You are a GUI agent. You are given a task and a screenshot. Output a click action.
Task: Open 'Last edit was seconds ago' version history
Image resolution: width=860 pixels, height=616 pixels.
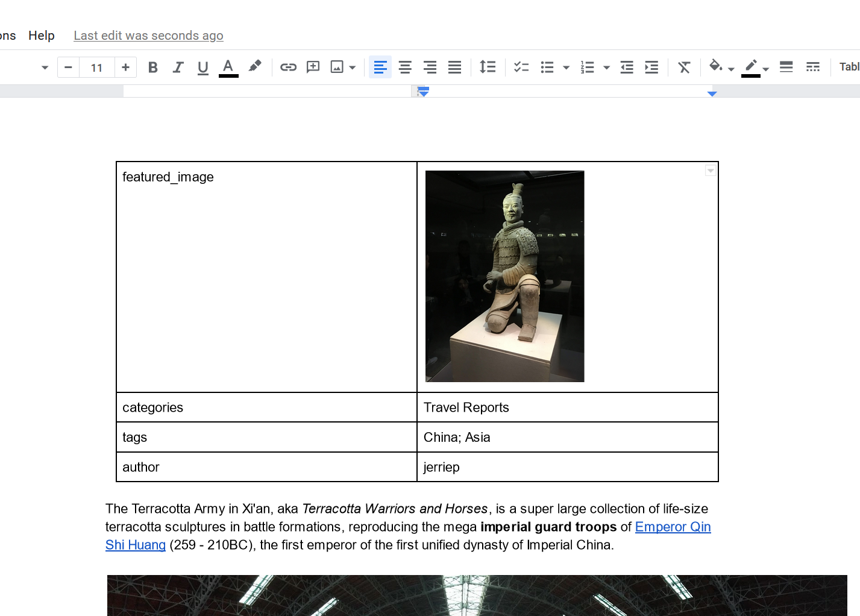pyautogui.click(x=148, y=36)
